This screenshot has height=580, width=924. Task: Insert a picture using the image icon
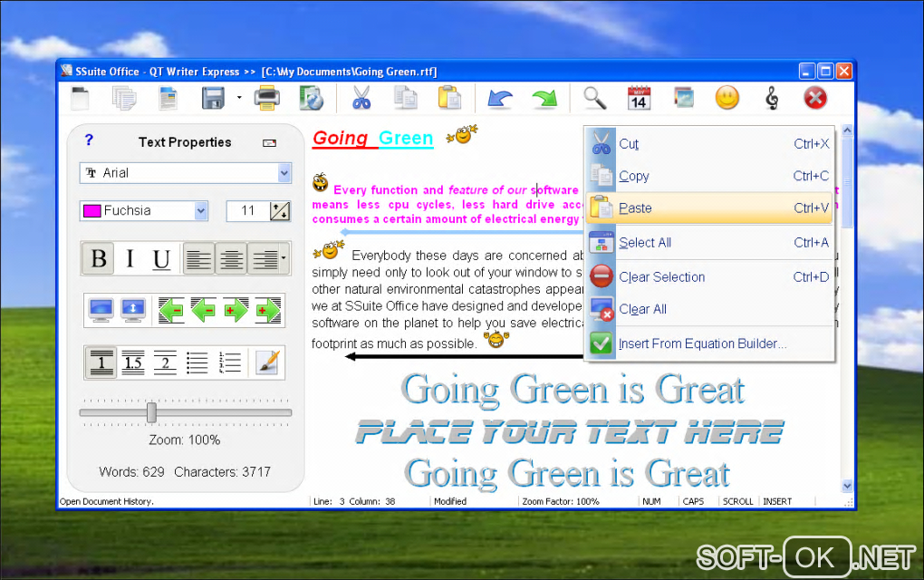pyautogui.click(x=684, y=99)
